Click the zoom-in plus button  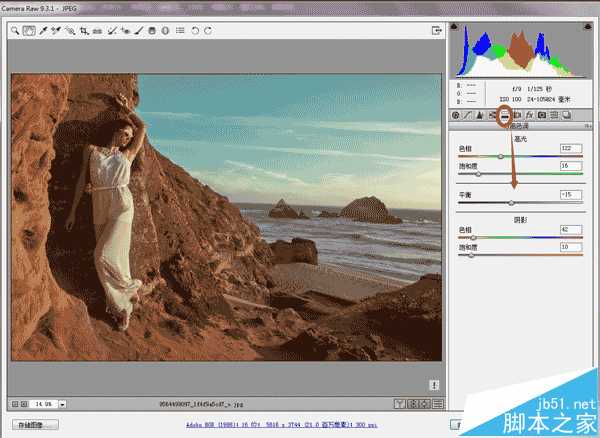pyautogui.click(x=24, y=404)
